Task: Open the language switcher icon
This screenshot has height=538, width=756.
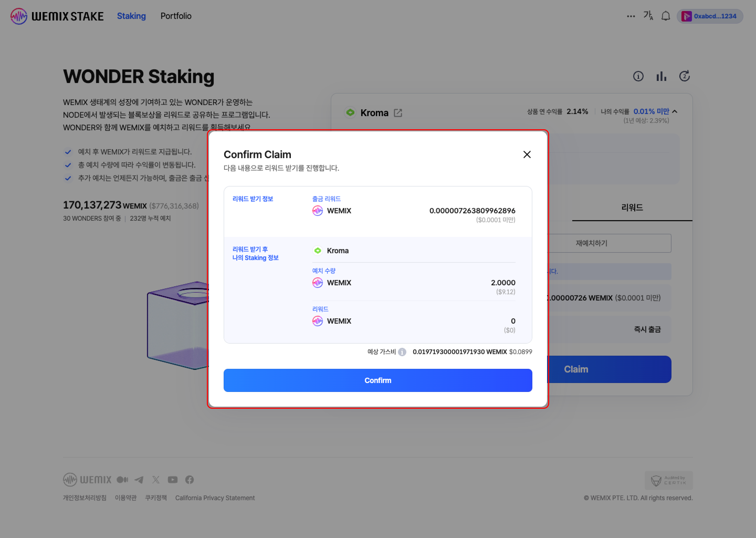Action: coord(648,16)
